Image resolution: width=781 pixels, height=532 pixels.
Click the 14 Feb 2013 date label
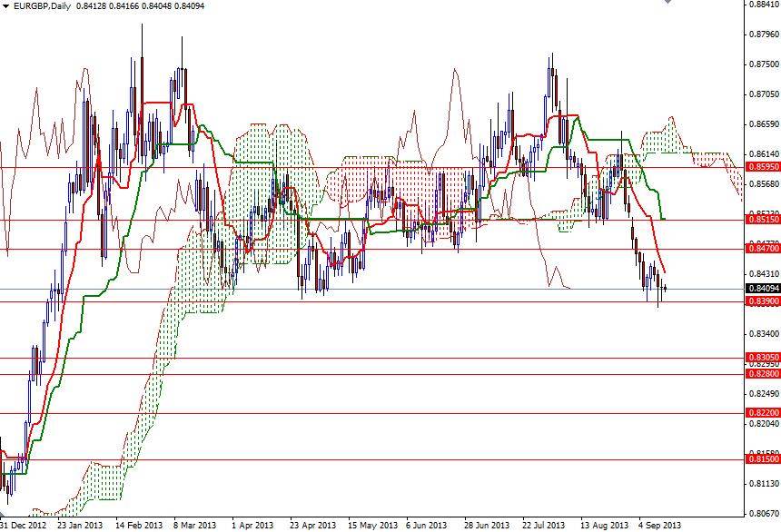[139, 525]
